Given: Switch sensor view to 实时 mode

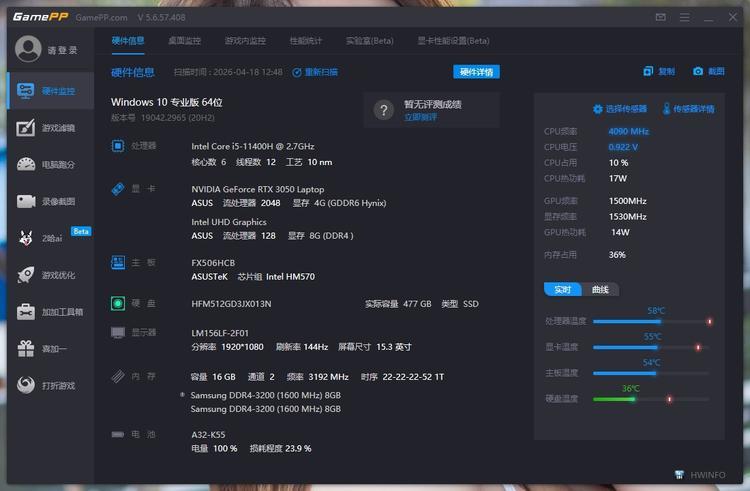Looking at the screenshot, I should click(563, 289).
